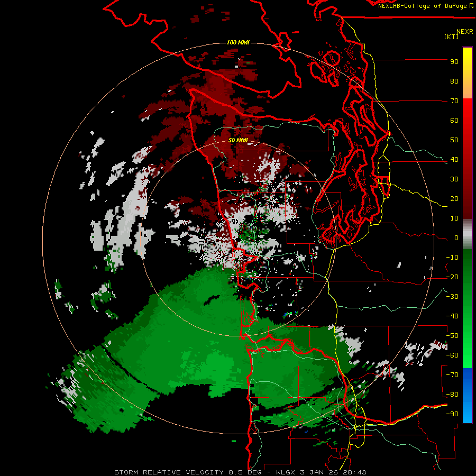
Task: Click the -70 knot scale label
Action: click(452, 375)
